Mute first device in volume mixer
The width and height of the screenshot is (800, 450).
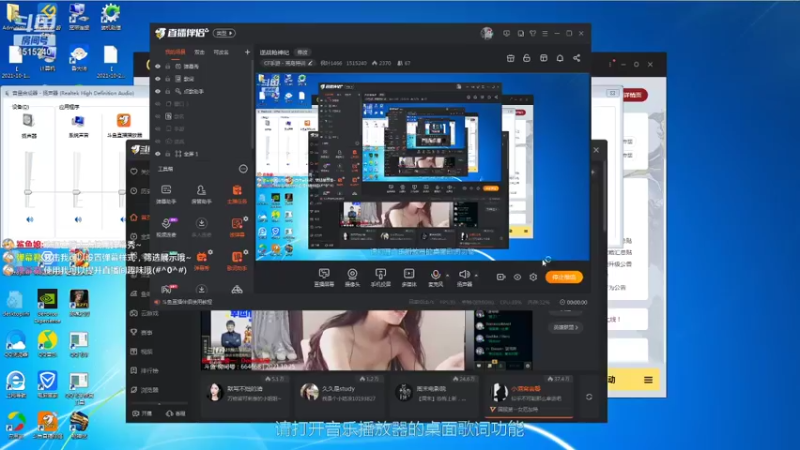tap(30, 219)
